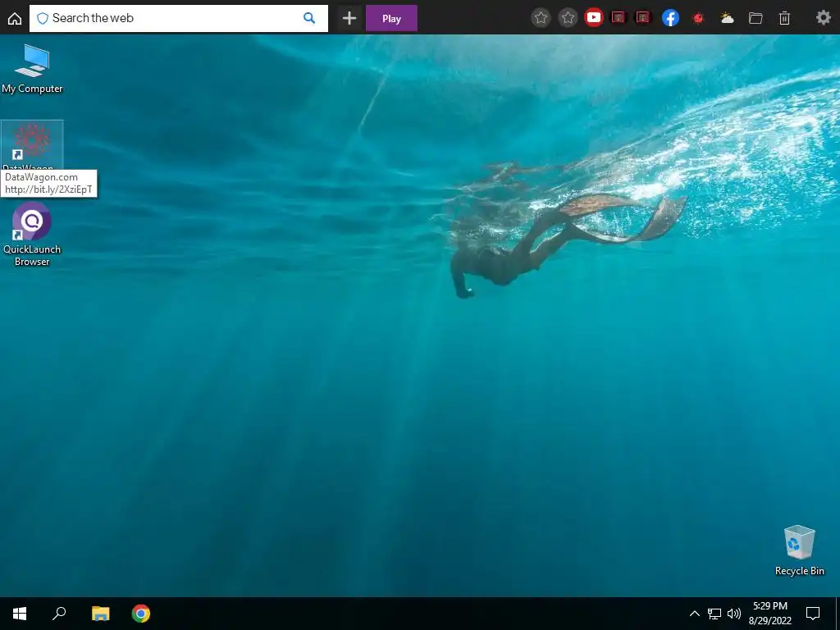The image size is (840, 630).
Task: Click the taskbar clock showing 5:29 PM
Action: pos(769,614)
